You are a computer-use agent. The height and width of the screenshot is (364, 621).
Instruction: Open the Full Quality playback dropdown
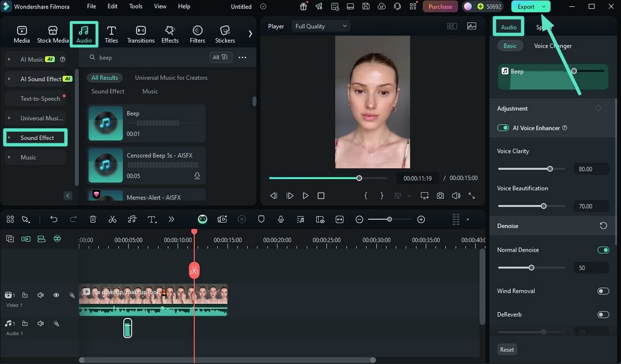[321, 26]
